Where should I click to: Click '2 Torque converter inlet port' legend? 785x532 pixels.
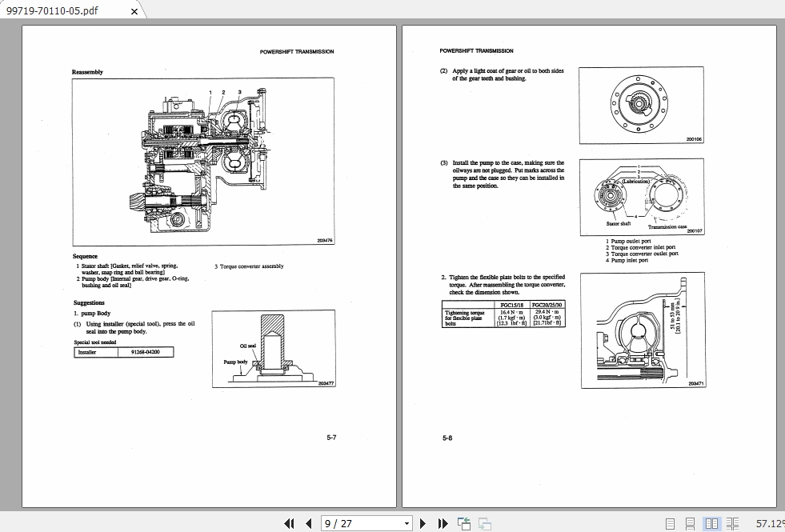point(640,247)
